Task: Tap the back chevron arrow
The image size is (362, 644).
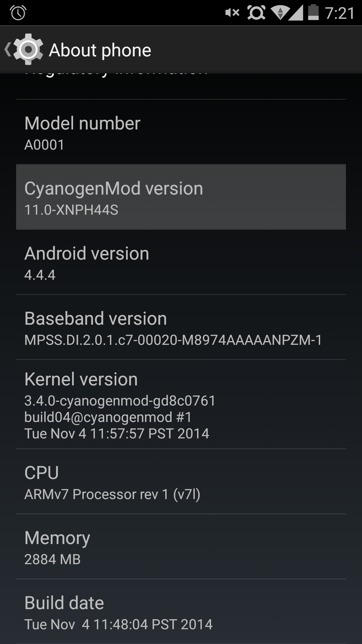Action: [x=7, y=50]
